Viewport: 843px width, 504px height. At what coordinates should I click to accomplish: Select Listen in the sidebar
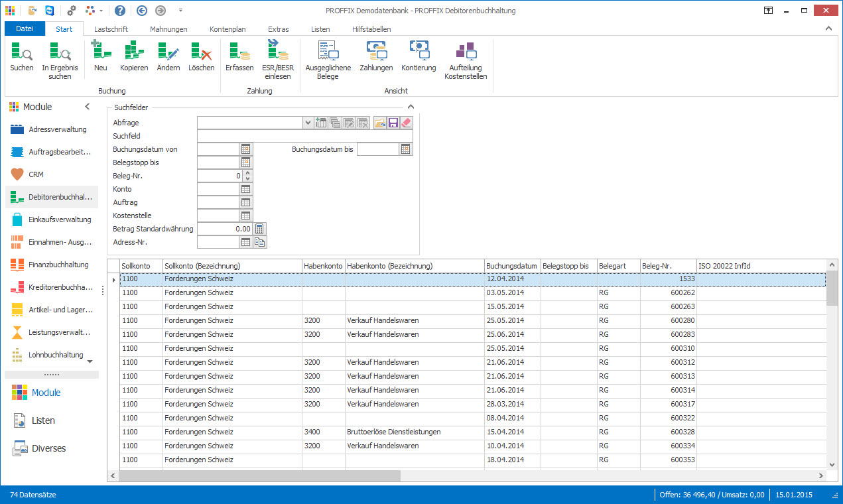43,420
